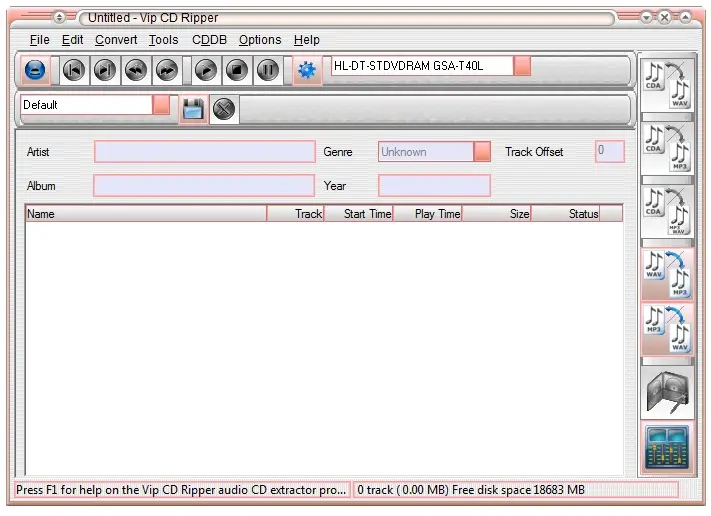Click into the Year text field
Viewport: 711px width, 516px height.
tap(434, 185)
